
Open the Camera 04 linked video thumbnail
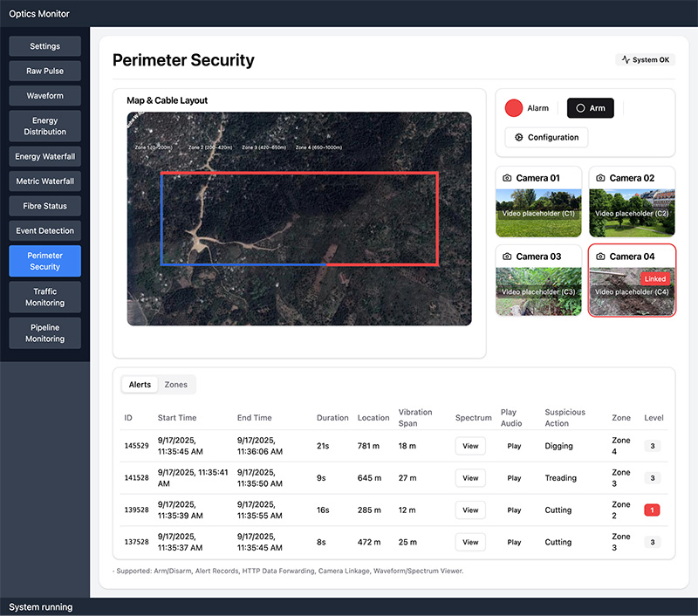(632, 292)
